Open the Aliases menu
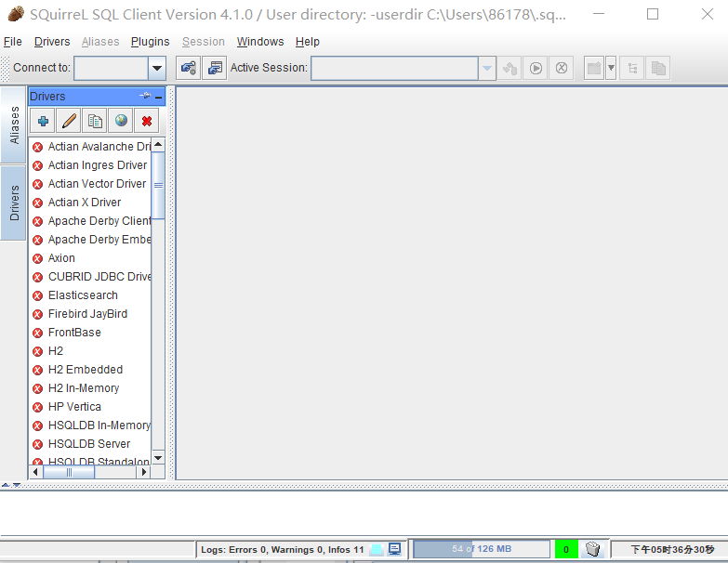The image size is (728, 563). click(x=100, y=42)
